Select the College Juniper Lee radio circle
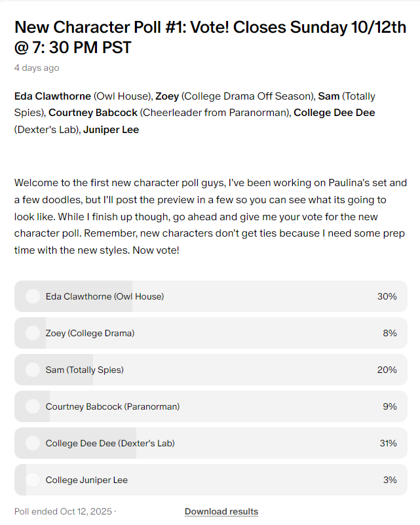Image resolution: width=420 pixels, height=525 pixels. click(33, 480)
